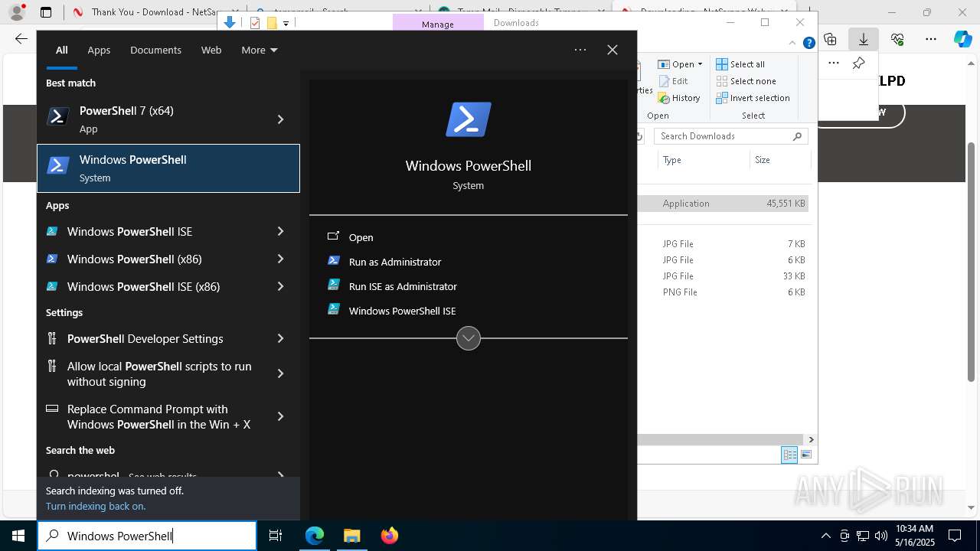Expand PowerShell Developer Settings arrow

[280, 338]
